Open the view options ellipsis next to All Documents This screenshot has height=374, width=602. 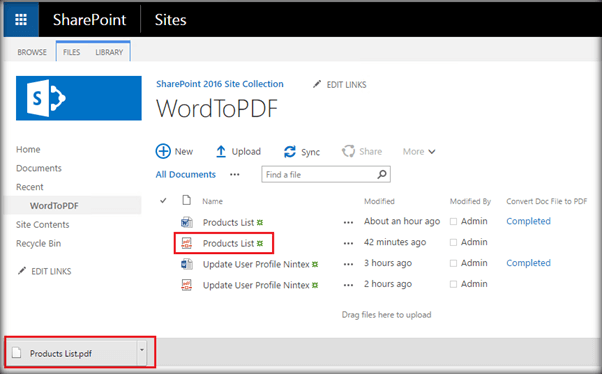(x=235, y=175)
